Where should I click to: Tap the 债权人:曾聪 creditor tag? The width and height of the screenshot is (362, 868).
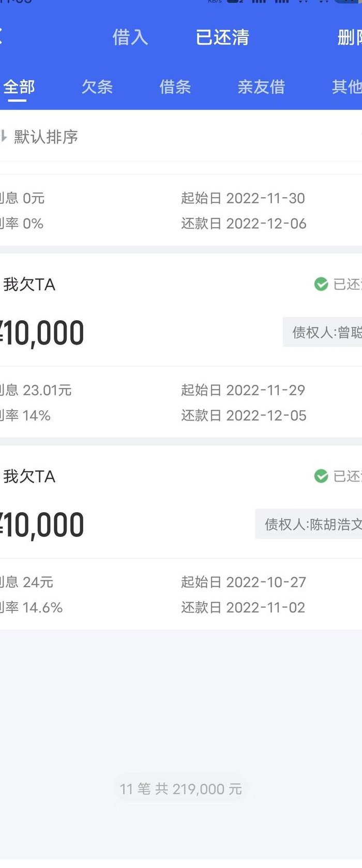[x=323, y=332]
